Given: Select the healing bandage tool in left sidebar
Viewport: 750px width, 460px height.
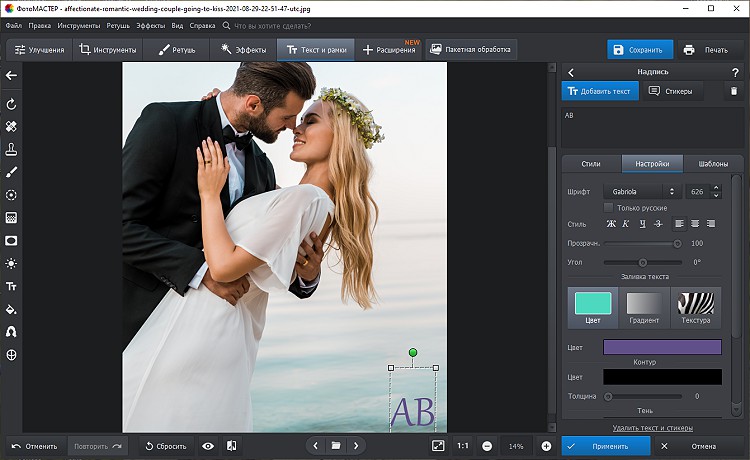Looking at the screenshot, I should [11, 127].
